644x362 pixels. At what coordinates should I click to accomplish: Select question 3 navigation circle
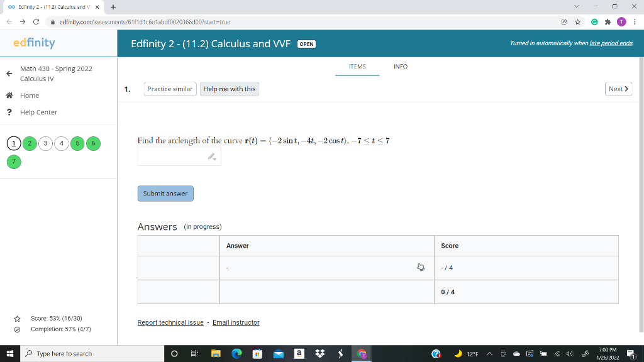pos(45,143)
